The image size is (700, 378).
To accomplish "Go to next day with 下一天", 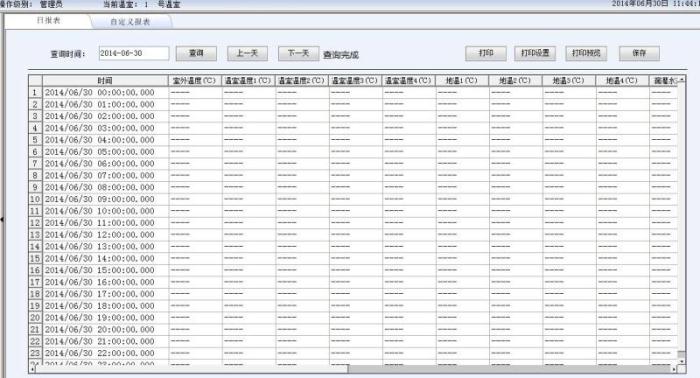I will tap(298, 54).
